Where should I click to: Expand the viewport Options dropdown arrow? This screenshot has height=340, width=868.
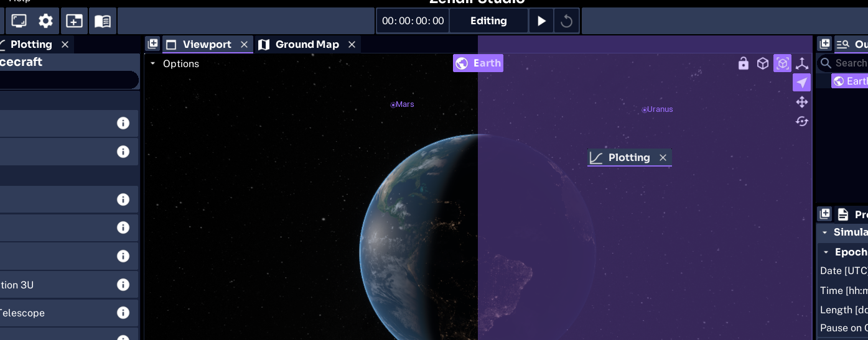(x=152, y=64)
